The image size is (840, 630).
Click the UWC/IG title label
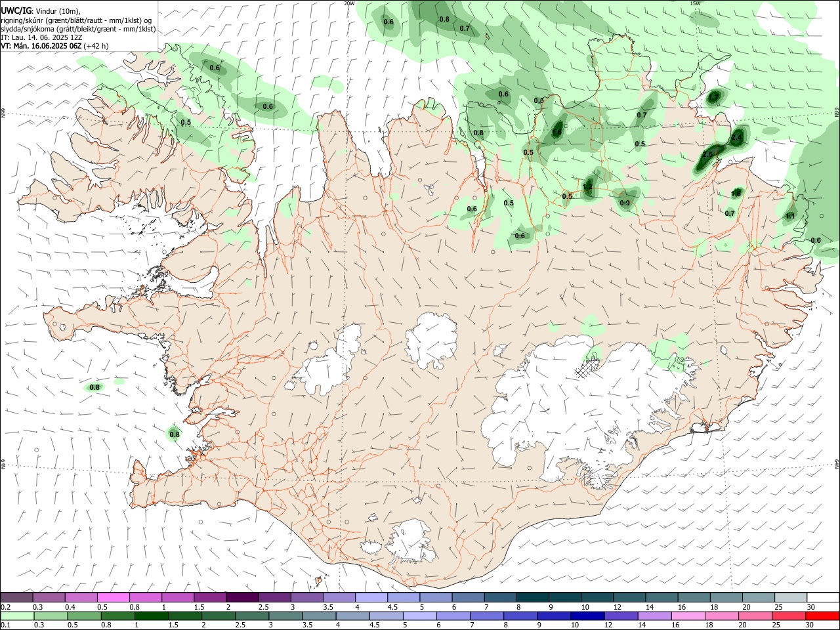tap(16, 10)
